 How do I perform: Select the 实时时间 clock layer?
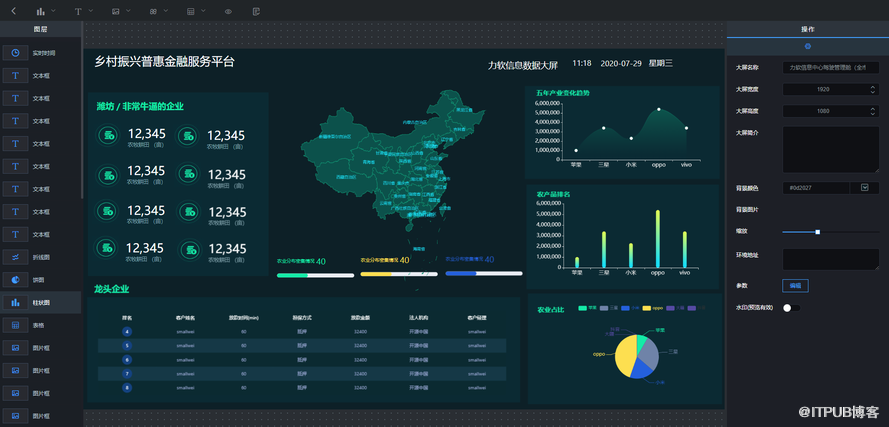[x=40, y=52]
